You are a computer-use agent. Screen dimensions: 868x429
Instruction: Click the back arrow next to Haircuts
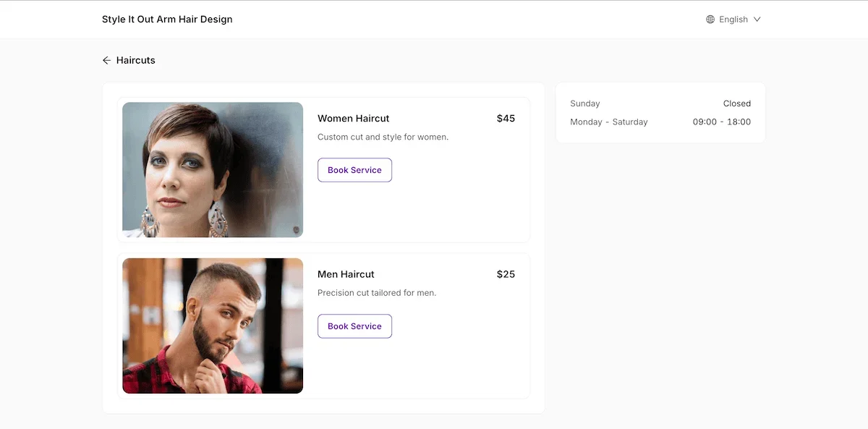tap(106, 60)
